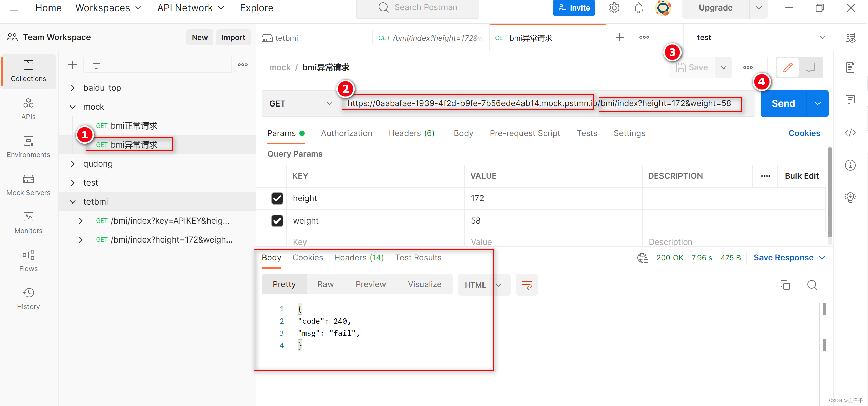Open the request Info icon
Viewport: 868px width, 406px height.
tap(850, 165)
